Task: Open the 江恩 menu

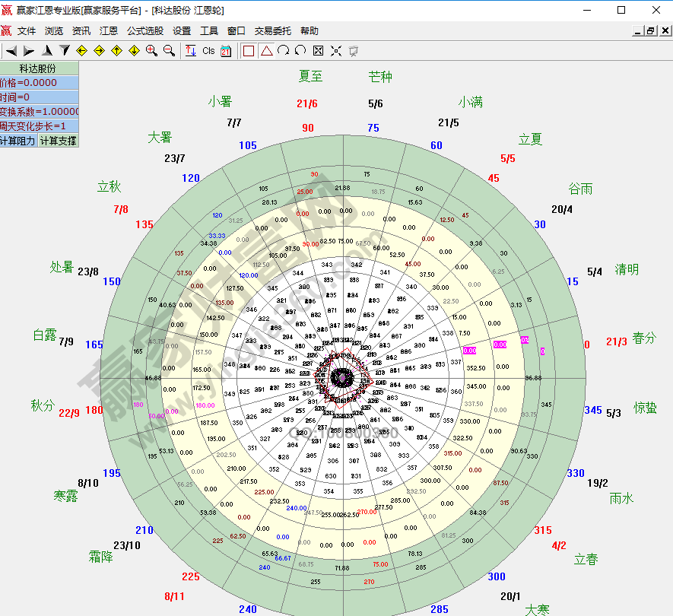Action: coord(109,31)
